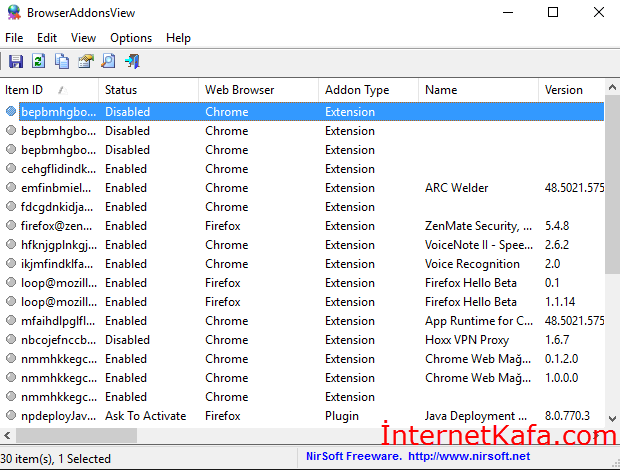Select the App Runtime for C... name cell

478,321
